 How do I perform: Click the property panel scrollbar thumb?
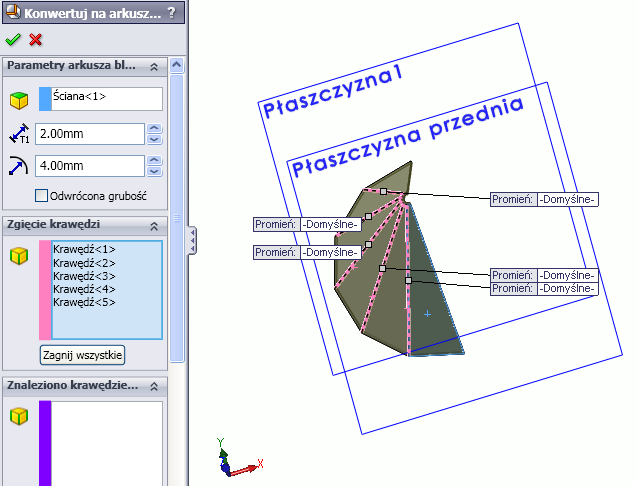pos(177,217)
